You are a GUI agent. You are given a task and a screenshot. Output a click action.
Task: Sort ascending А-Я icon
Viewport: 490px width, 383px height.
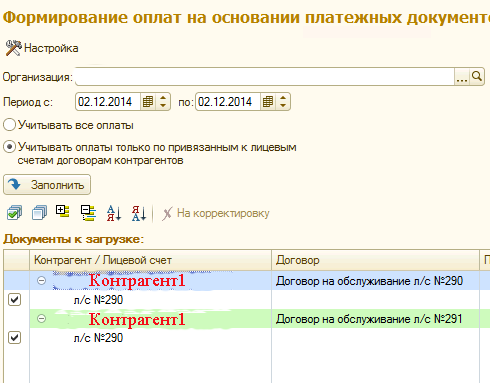tap(114, 213)
